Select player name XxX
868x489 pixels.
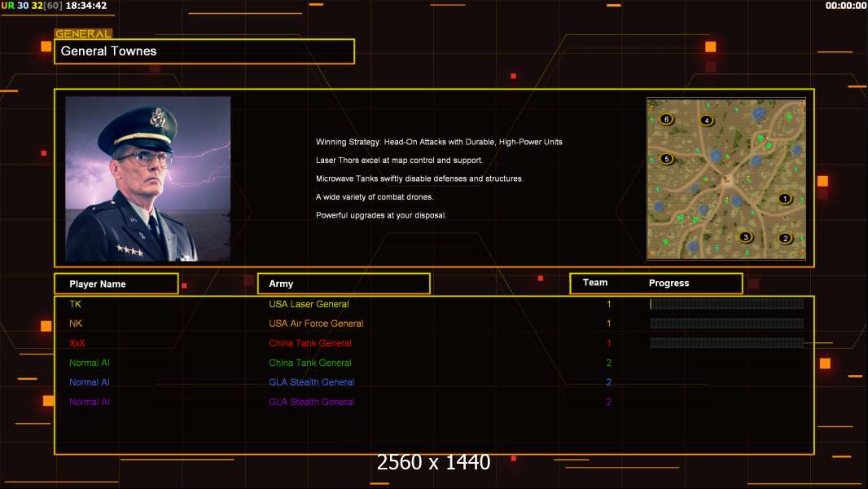coord(77,343)
